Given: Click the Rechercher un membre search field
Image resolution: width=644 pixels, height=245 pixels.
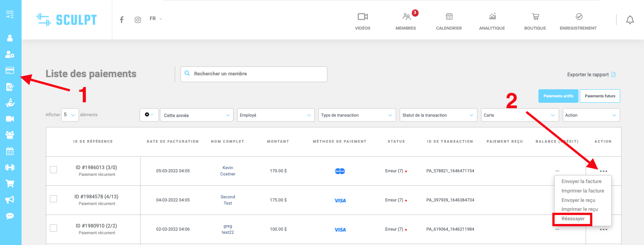Looking at the screenshot, I should 254,74.
